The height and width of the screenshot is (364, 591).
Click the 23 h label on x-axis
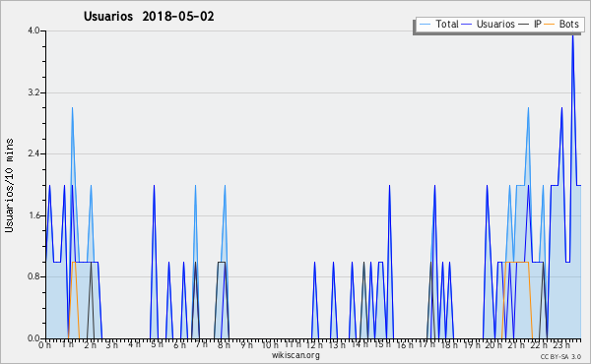click(561, 345)
